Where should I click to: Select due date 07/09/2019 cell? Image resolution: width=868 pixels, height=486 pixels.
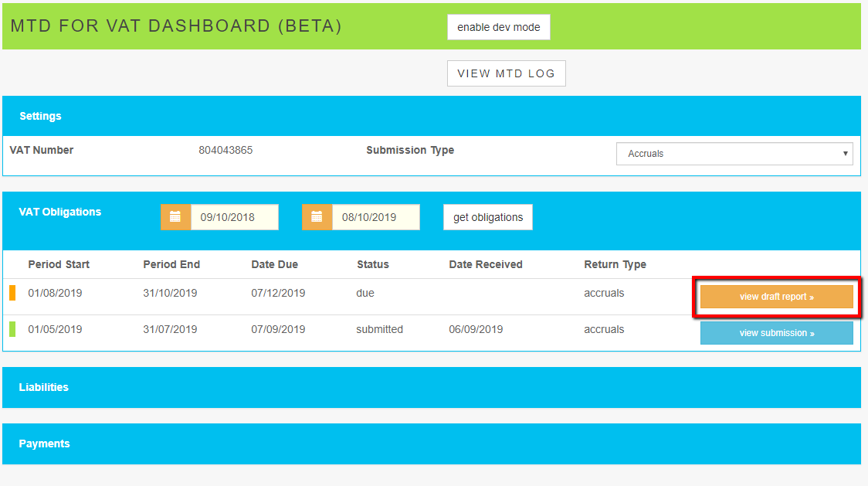pos(278,329)
